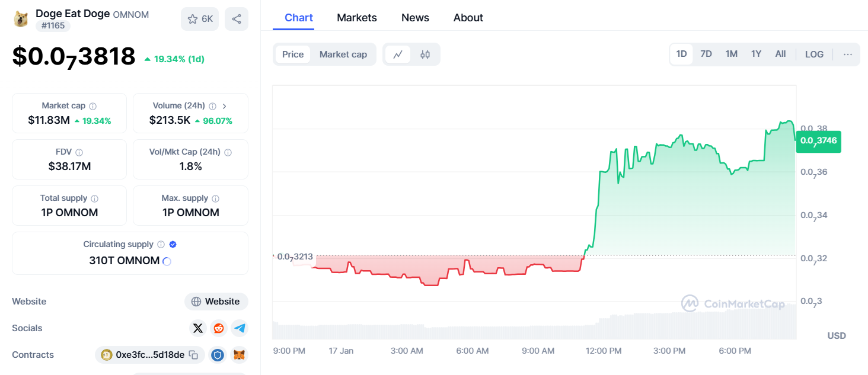Image resolution: width=868 pixels, height=375 pixels.
Task: Click the $11.83M market cap value
Action: click(x=49, y=120)
